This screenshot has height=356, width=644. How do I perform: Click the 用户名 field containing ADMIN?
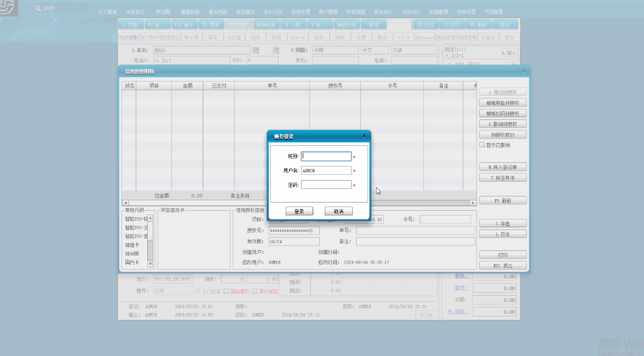tap(326, 170)
